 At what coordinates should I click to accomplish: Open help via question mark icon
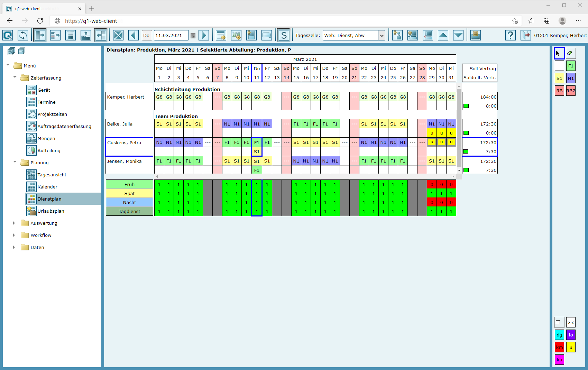(x=510, y=35)
